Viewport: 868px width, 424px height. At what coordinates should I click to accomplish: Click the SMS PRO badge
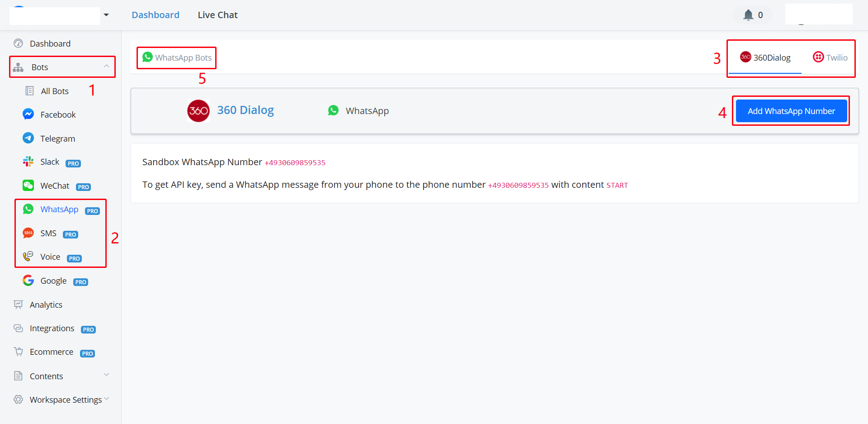(x=71, y=234)
